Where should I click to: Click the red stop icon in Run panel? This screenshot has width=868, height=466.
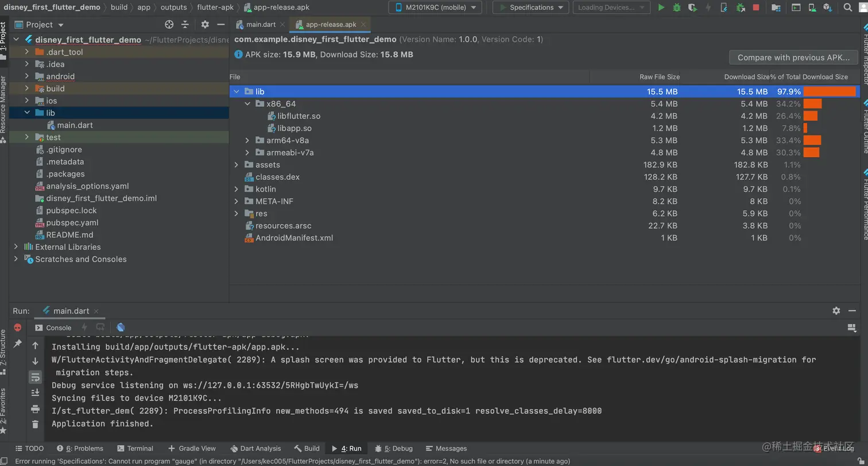coord(18,328)
